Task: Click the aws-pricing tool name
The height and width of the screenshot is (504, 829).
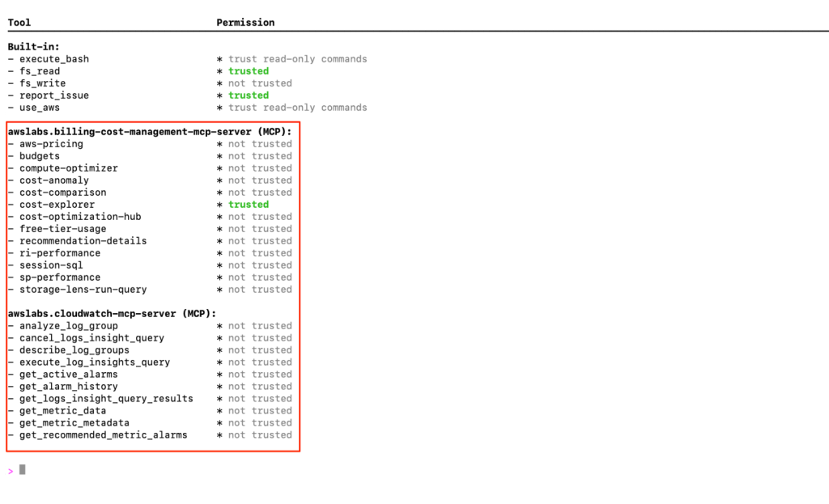Action: coord(51,144)
